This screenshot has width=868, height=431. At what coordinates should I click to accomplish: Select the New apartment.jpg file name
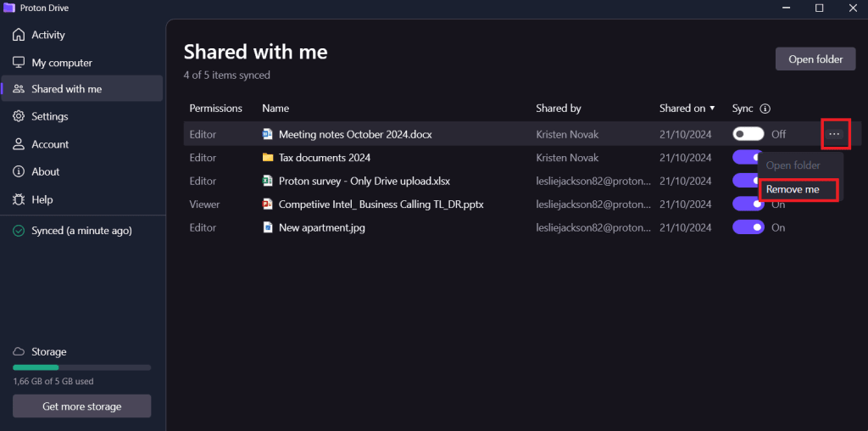[321, 227]
